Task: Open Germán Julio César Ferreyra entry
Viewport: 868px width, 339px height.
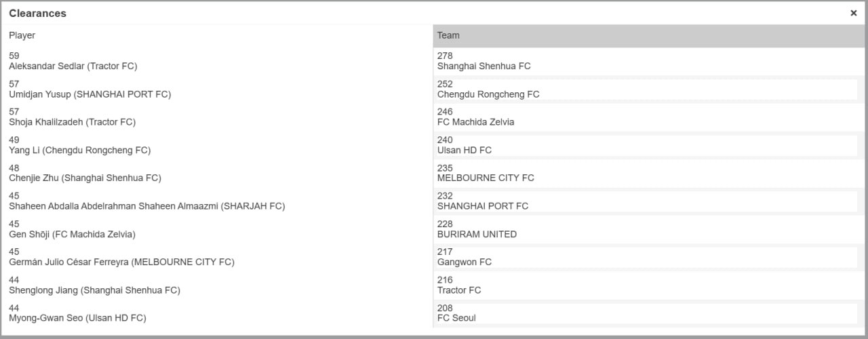Action: (x=218, y=257)
